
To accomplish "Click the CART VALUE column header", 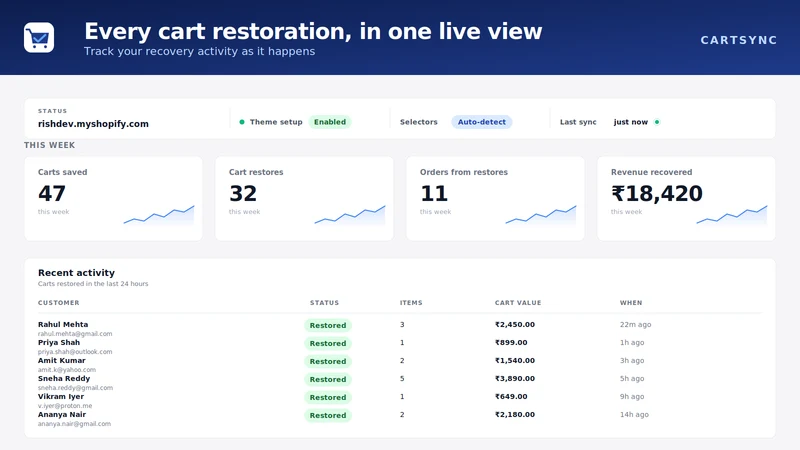I will click(x=518, y=303).
